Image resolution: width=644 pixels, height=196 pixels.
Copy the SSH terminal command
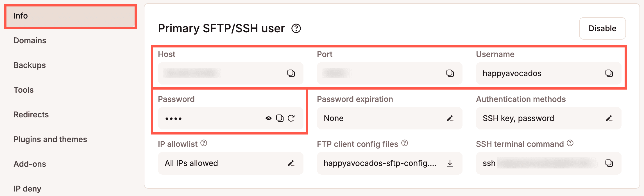609,163
